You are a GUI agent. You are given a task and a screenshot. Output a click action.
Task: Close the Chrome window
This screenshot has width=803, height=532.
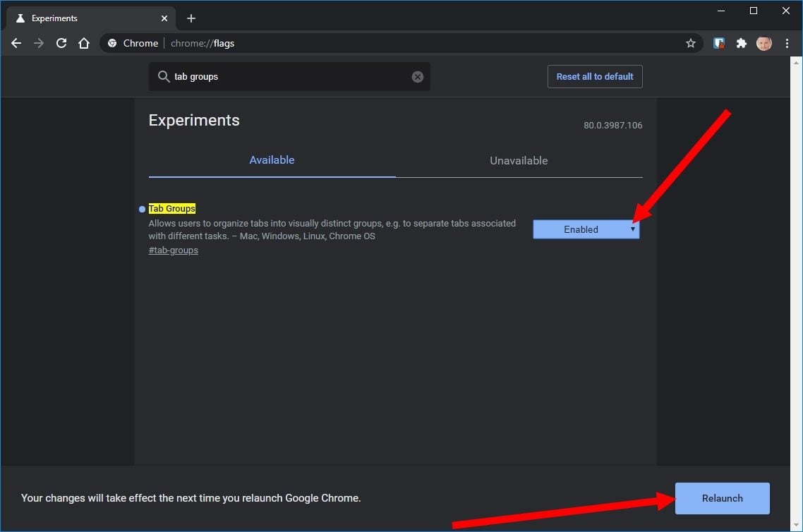785,11
